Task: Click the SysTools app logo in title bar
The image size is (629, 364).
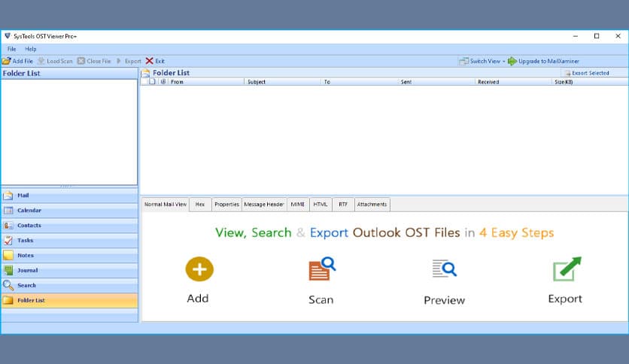Action: [x=8, y=36]
